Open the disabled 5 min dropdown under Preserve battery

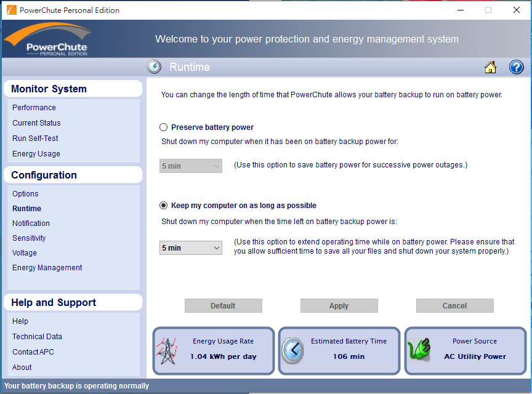pyautogui.click(x=191, y=166)
